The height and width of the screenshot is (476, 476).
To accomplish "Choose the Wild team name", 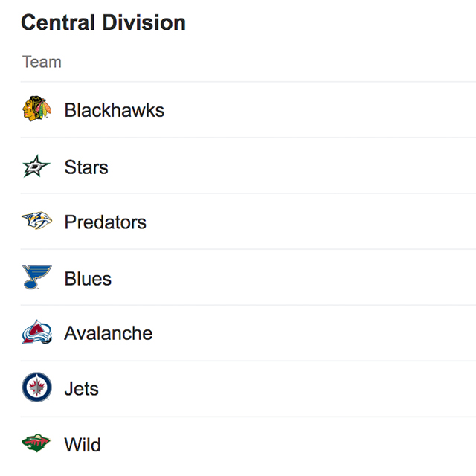I will 83,445.
